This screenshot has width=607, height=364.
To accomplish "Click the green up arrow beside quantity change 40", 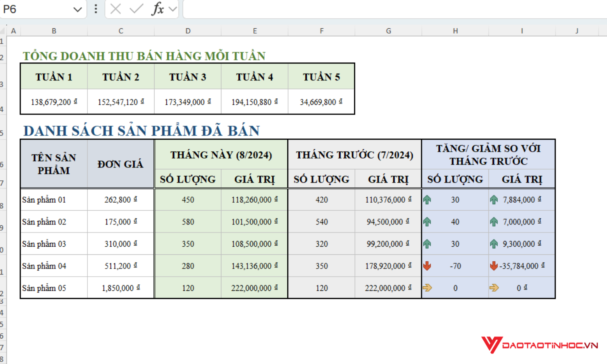I will (427, 222).
